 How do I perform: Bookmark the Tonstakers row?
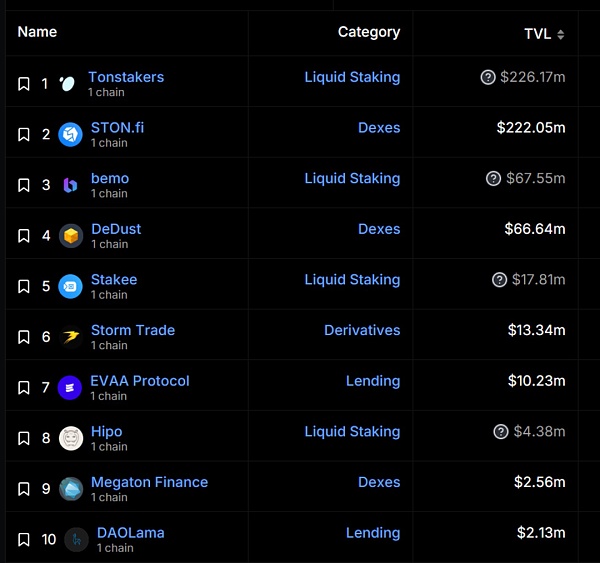point(24,84)
